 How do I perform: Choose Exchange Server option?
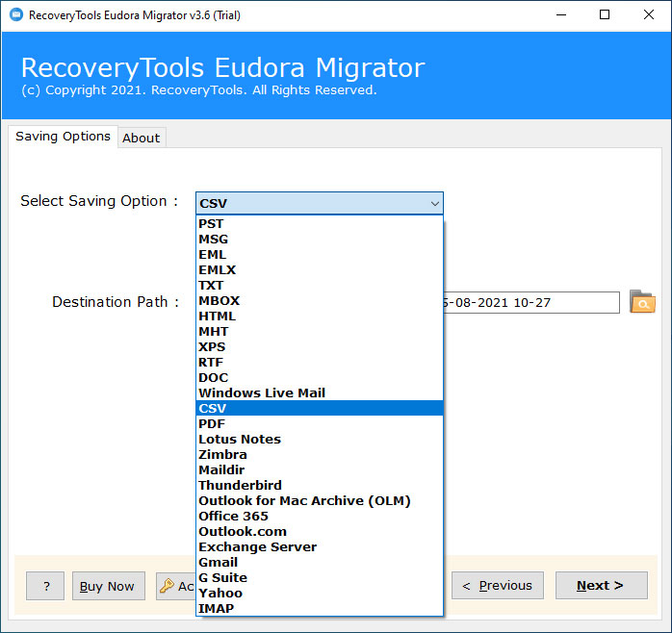click(320, 547)
